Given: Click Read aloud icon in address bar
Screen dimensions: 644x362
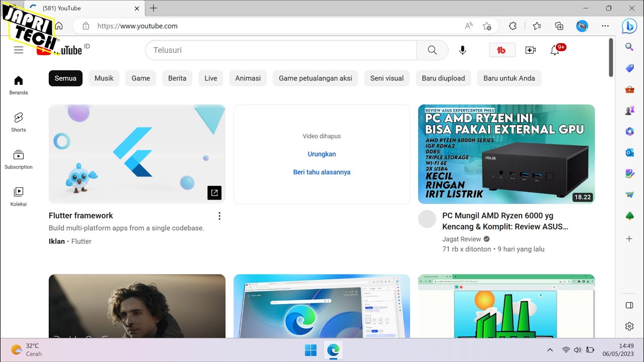Looking at the screenshot, I should point(469,26).
